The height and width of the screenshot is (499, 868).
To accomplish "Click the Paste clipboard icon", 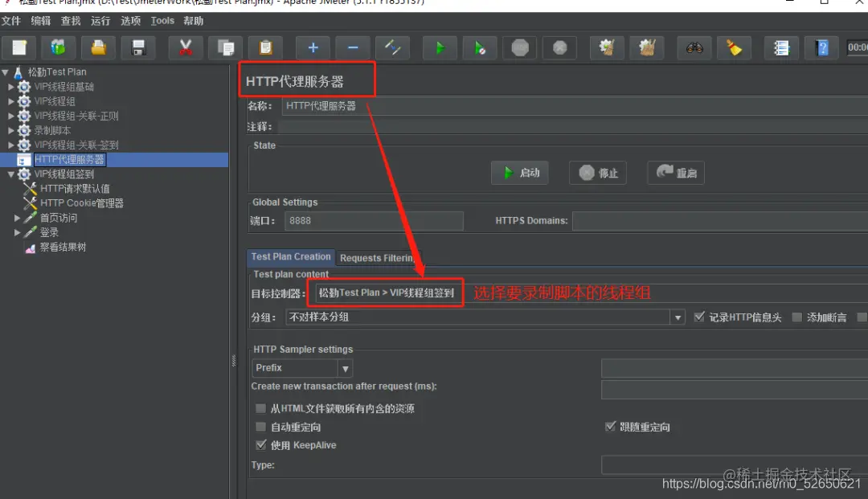I will pos(266,48).
